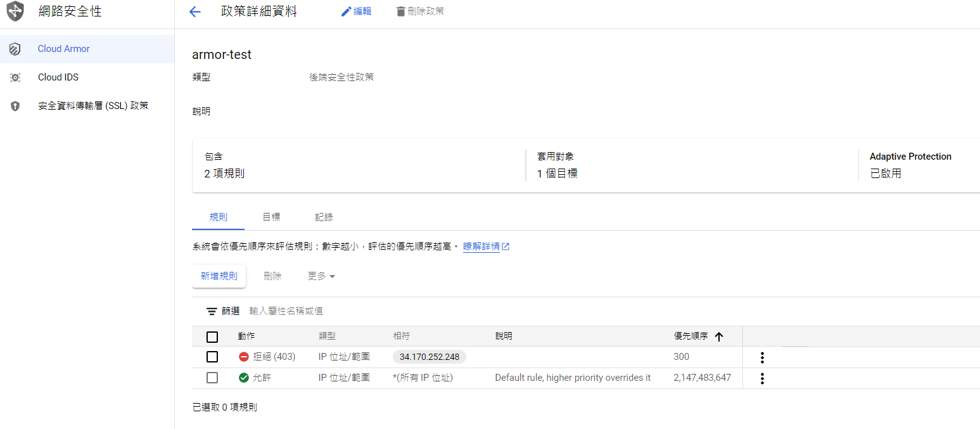Check the box for the 拒絕 (403) rule
This screenshot has width=980, height=429.
click(212, 357)
